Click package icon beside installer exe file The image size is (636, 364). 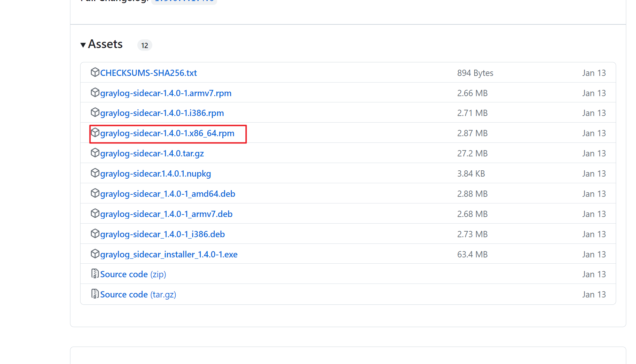(95, 254)
